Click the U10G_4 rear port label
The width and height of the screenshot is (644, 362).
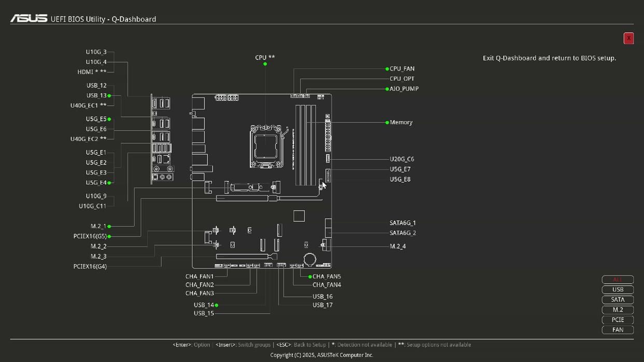point(96,62)
